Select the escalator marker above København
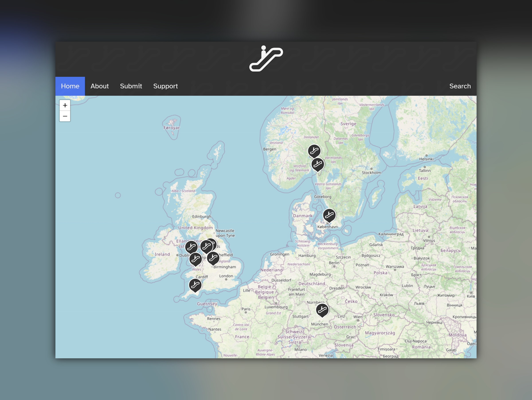This screenshot has height=400, width=532. click(329, 216)
